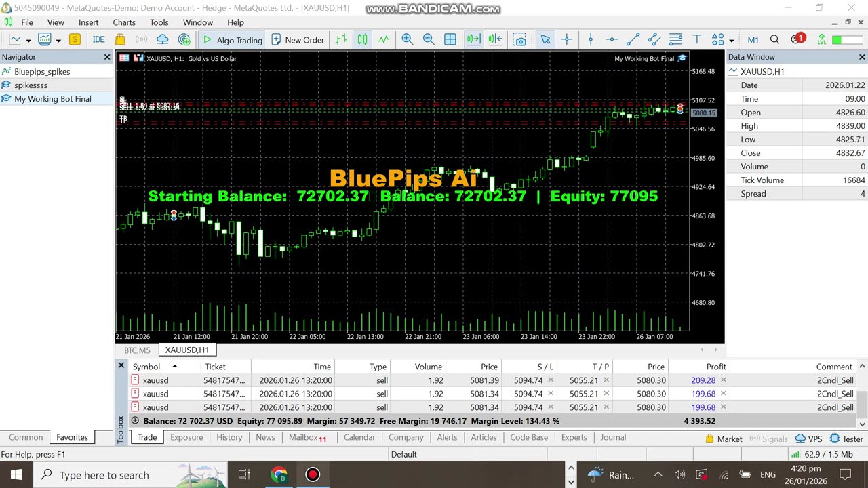868x488 pixels.
Task: Click the zoom in magnifier icon
Action: click(408, 40)
